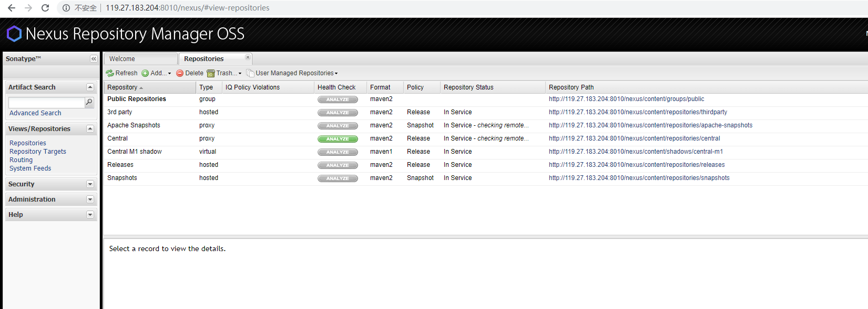Screen dimensions: 868x309
Task: Click green Analyze for Central
Action: pos(338,139)
